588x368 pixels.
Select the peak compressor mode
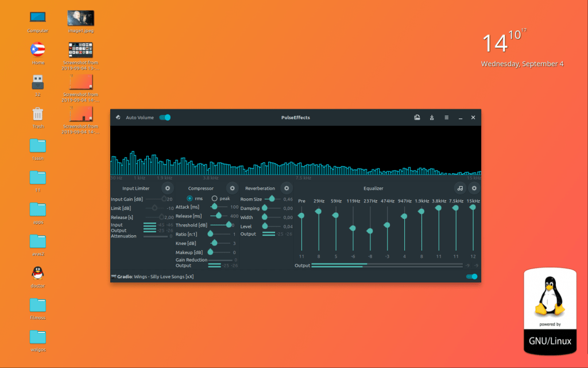pos(214,198)
